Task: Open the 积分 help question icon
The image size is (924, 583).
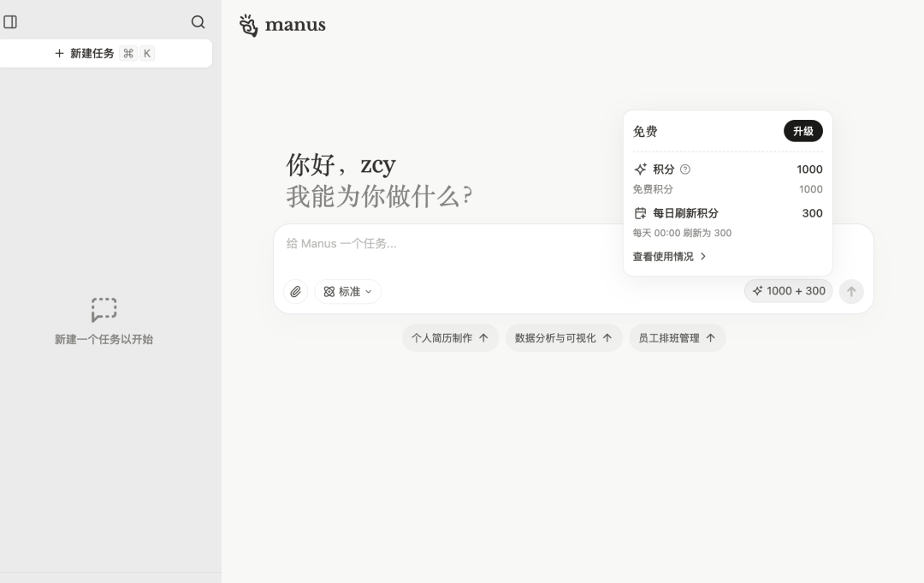Action: pyautogui.click(x=684, y=170)
